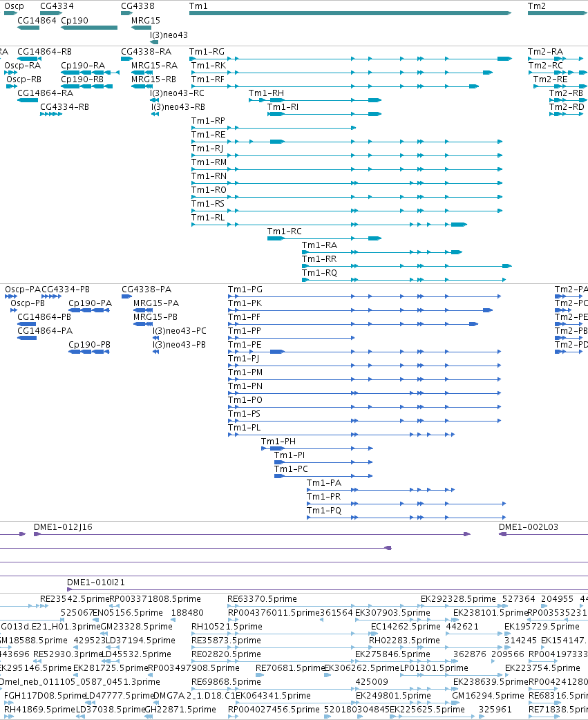Viewport: 588px width, 720px height.
Task: Click EST RE63370.5prime
Action: [x=262, y=599]
